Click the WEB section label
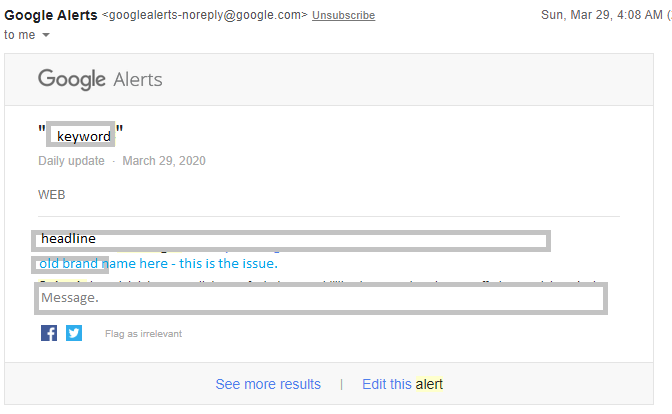This screenshot has height=414, width=672. tap(51, 195)
